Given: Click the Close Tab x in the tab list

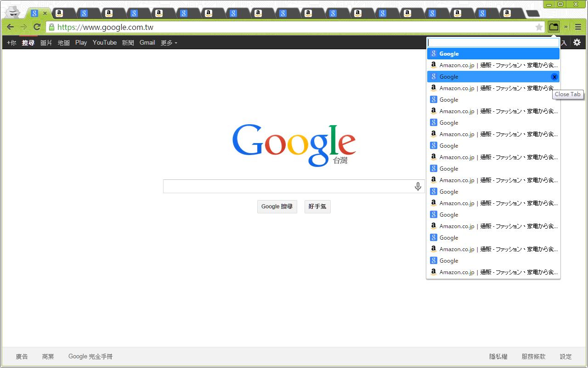Looking at the screenshot, I should (554, 77).
